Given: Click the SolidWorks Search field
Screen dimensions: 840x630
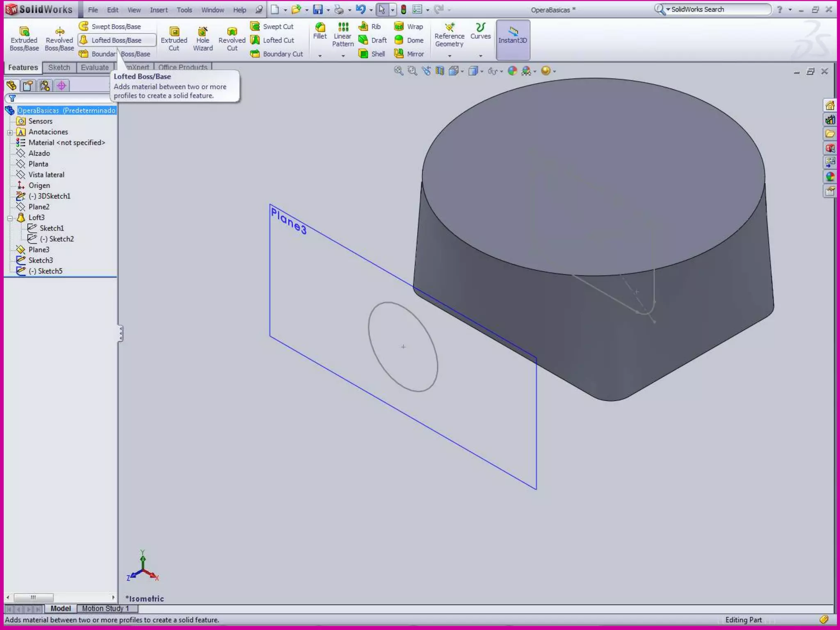Looking at the screenshot, I should pos(718,9).
